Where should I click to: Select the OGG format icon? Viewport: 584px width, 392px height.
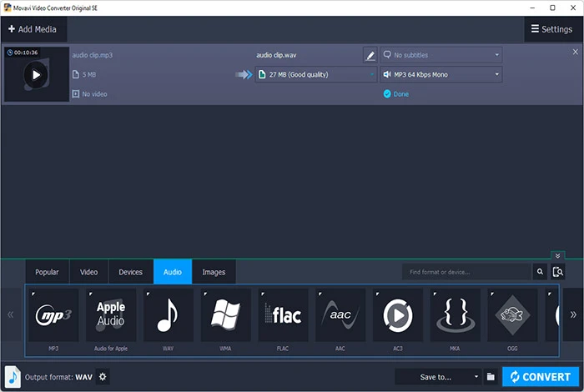point(512,314)
